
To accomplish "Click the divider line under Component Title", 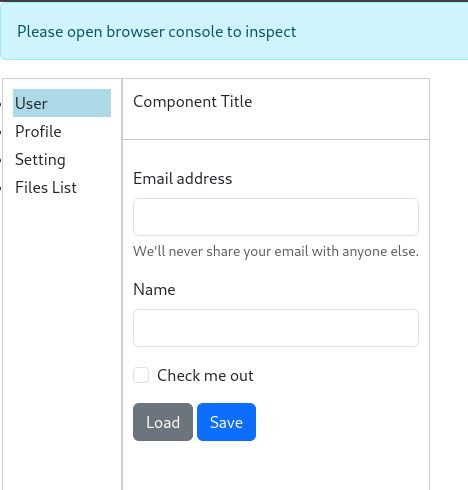I will pyautogui.click(x=276, y=139).
